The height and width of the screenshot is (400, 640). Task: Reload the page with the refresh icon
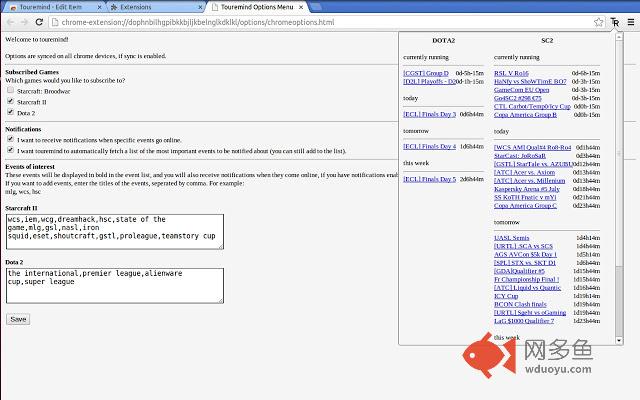point(39,22)
